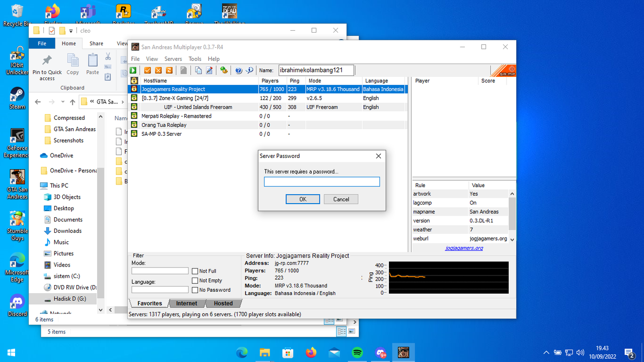Click the Cut scissors icon in Explorer

coord(108,56)
